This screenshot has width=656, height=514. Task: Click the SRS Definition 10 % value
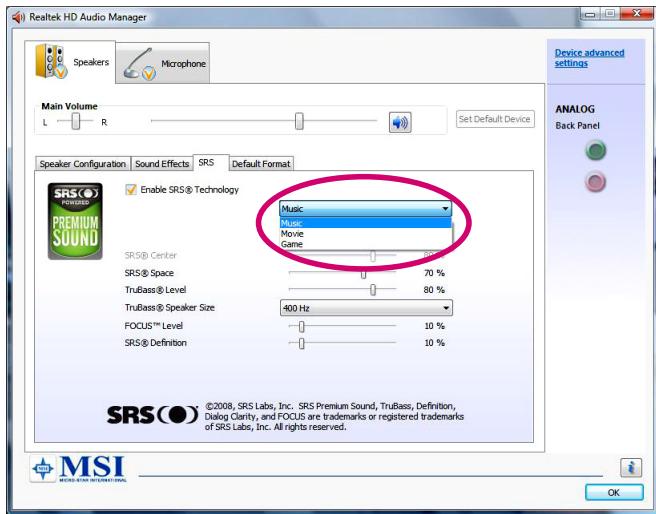tap(434, 343)
